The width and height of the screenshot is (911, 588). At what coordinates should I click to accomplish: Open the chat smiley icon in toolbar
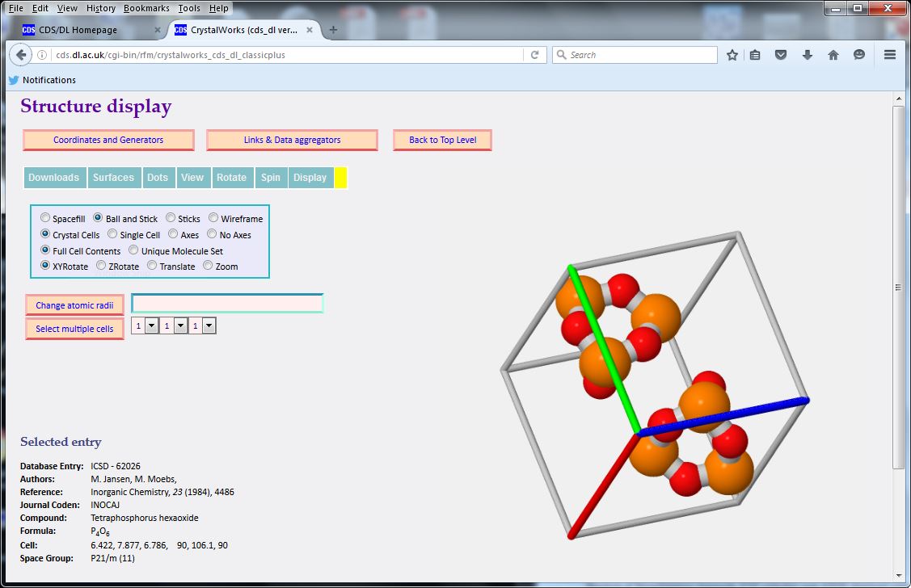click(x=859, y=55)
